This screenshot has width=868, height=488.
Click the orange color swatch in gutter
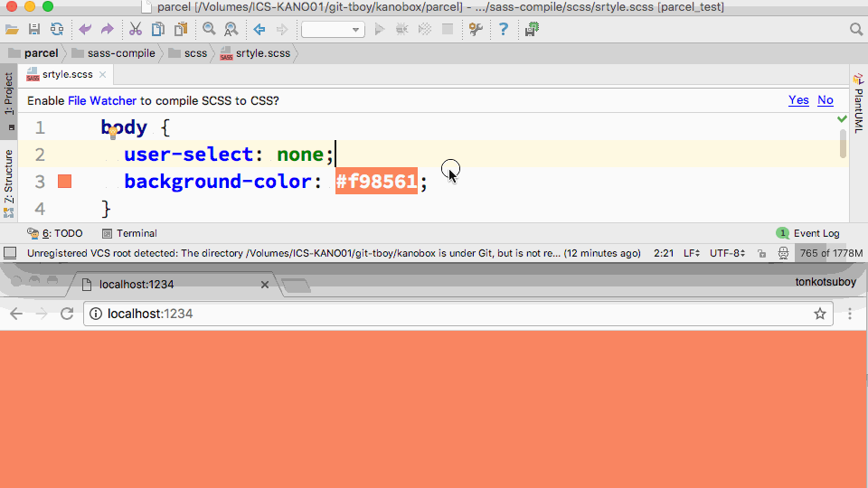pos(65,182)
